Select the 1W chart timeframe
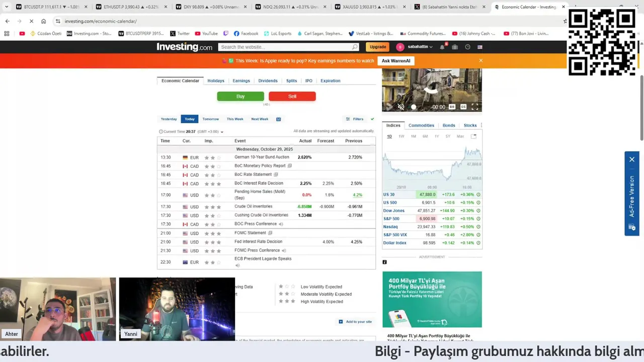Image resolution: width=644 pixels, height=362 pixels. pos(401,136)
